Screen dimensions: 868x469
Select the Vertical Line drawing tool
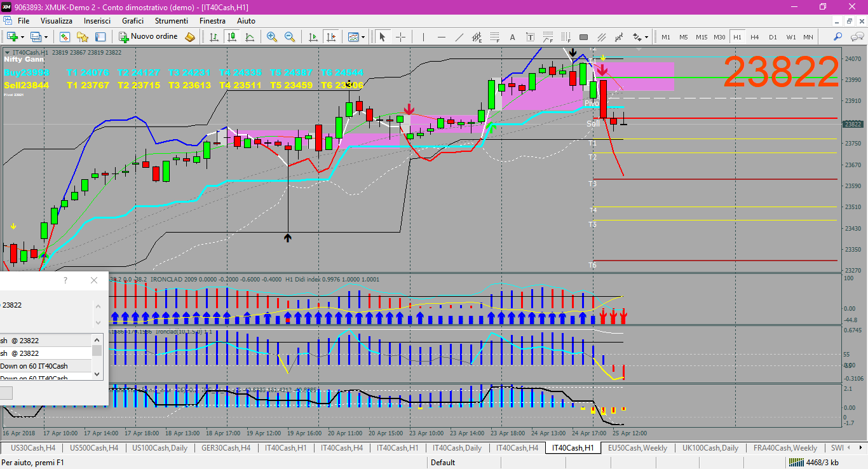[x=423, y=37]
